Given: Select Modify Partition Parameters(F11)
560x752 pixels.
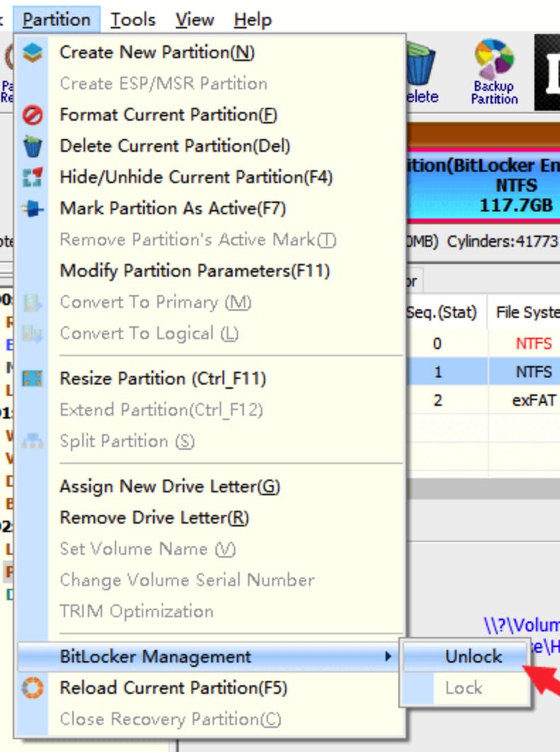Looking at the screenshot, I should [x=195, y=271].
